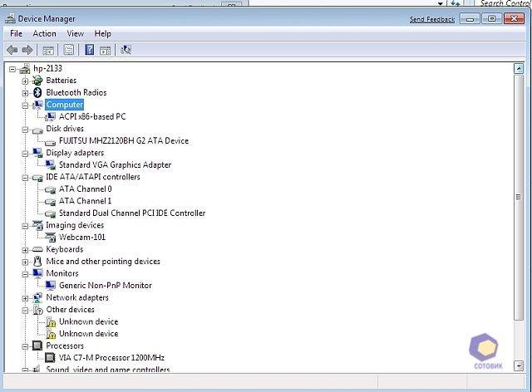Select the Standard VGA Graphics Adapter entry
Image resolution: width=532 pixels, height=392 pixels.
coord(115,164)
